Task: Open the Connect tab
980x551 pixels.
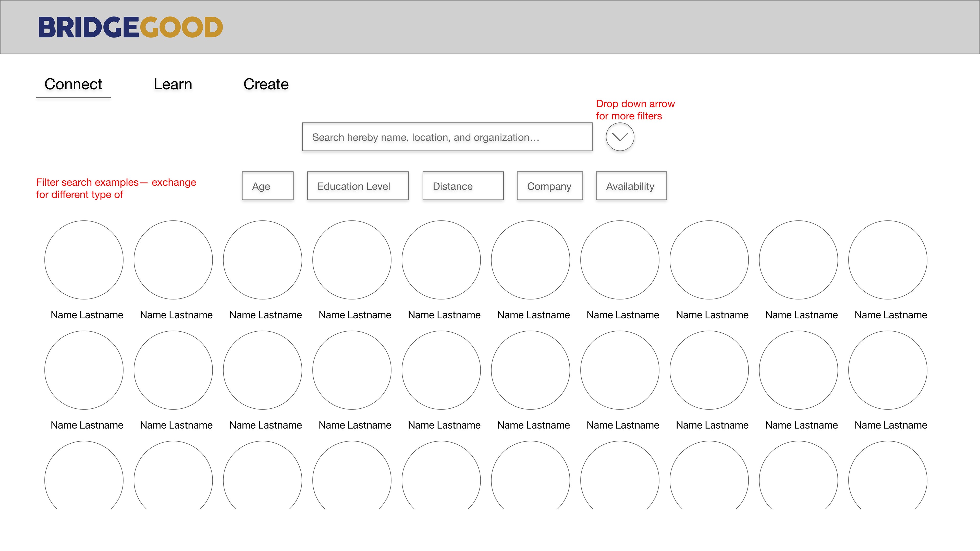Action: (73, 84)
